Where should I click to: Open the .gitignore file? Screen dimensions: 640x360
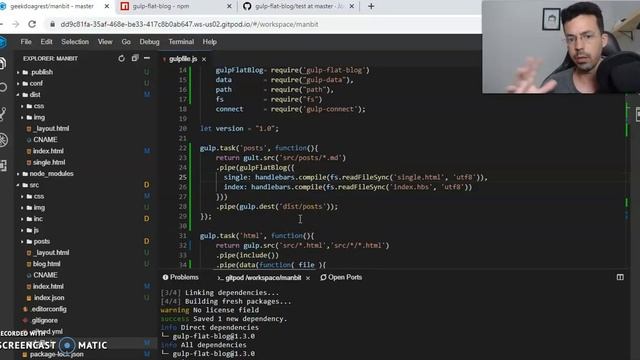click(44, 321)
